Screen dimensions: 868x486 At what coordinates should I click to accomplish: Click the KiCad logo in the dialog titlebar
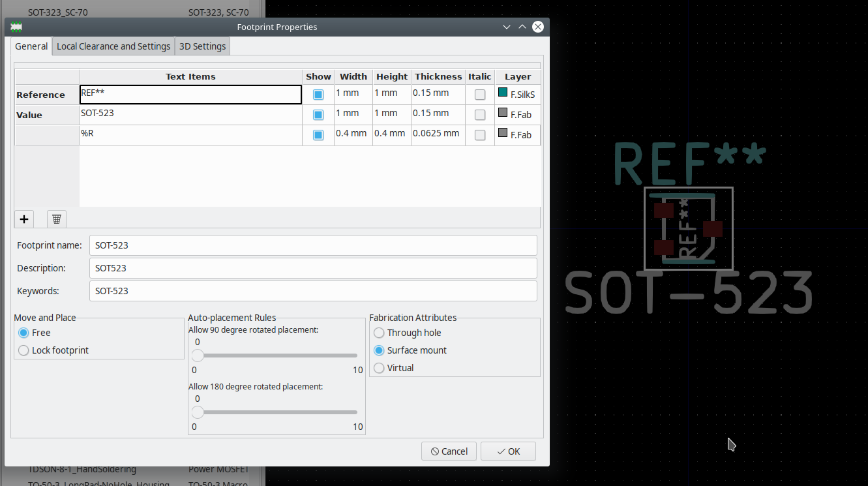pos(16,27)
